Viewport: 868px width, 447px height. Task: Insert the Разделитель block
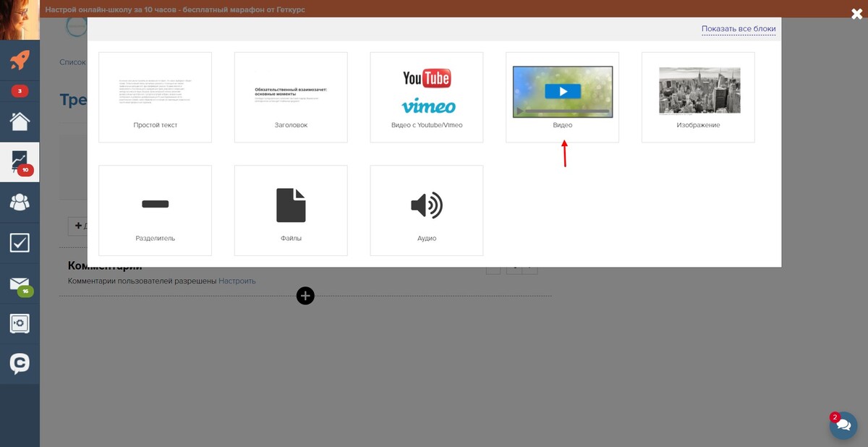tap(155, 210)
